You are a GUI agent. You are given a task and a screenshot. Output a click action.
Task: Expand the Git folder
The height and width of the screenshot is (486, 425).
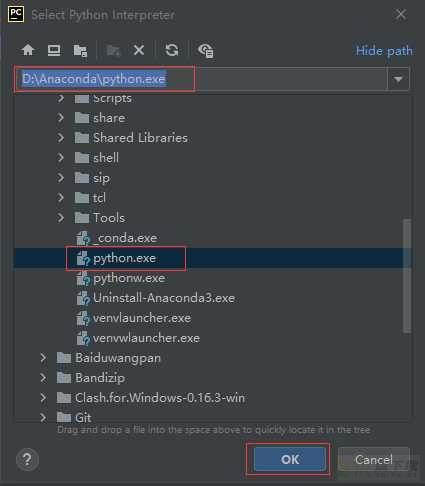(x=43, y=417)
